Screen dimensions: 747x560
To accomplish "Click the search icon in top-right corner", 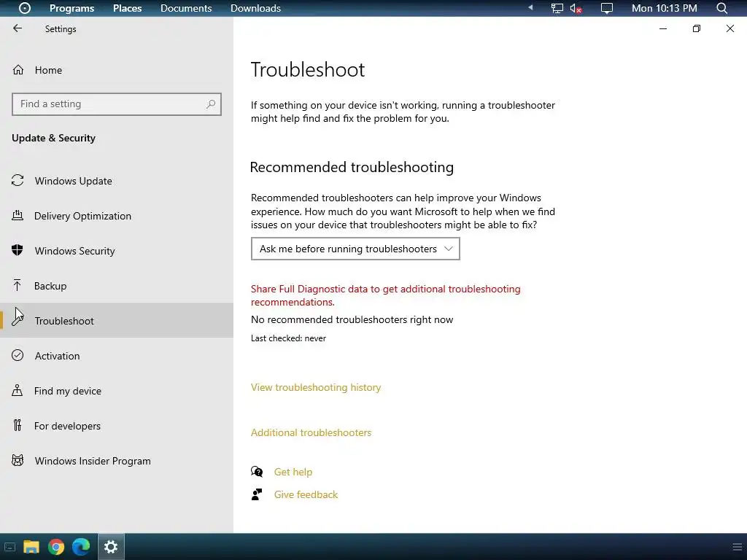I will point(721,8).
